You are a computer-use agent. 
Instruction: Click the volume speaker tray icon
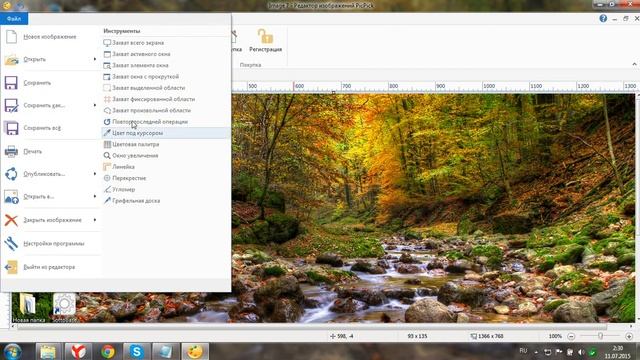581,352
